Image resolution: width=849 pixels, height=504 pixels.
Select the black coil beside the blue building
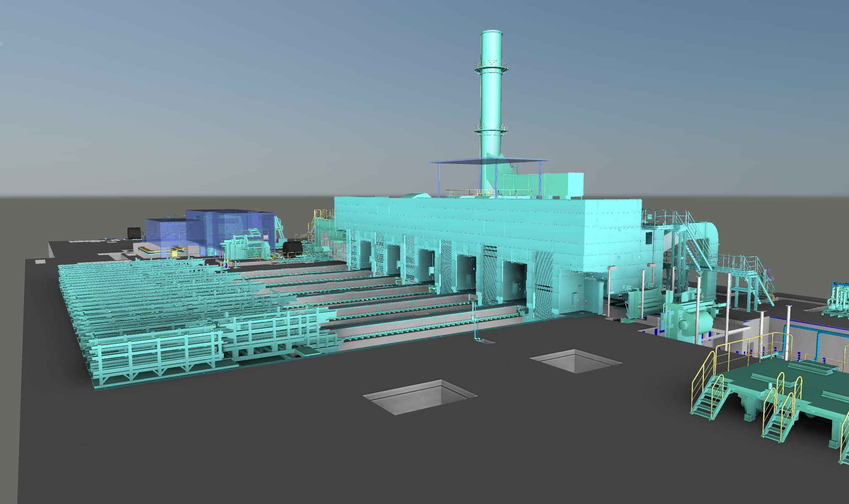(x=135, y=233)
